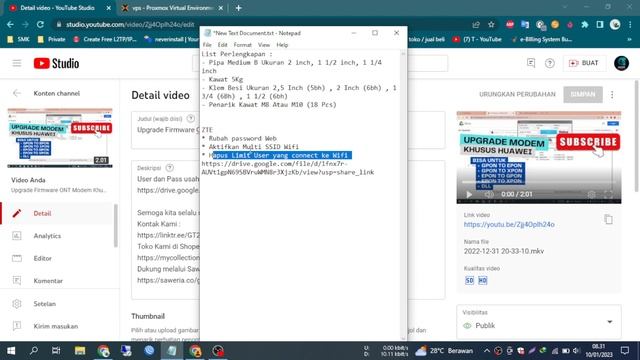Open the Detail pencil icon in sidebar
The height and width of the screenshot is (360, 640).
click(17, 213)
